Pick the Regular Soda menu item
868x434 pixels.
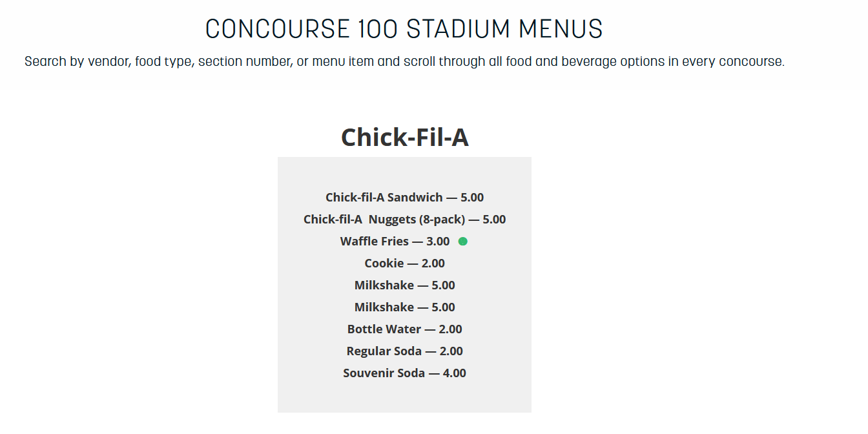coord(404,351)
